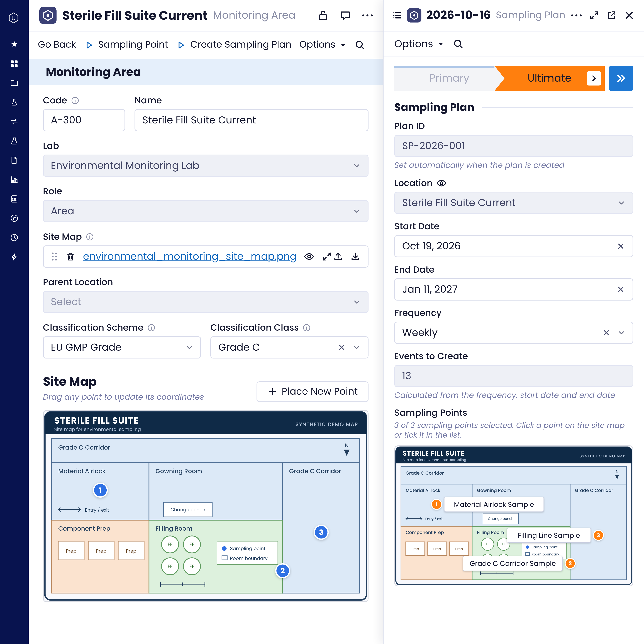Upload a new site map file
This screenshot has width=644, height=644.
(x=338, y=256)
